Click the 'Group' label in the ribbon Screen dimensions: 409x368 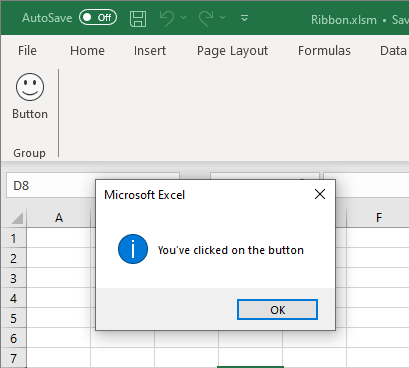29,153
